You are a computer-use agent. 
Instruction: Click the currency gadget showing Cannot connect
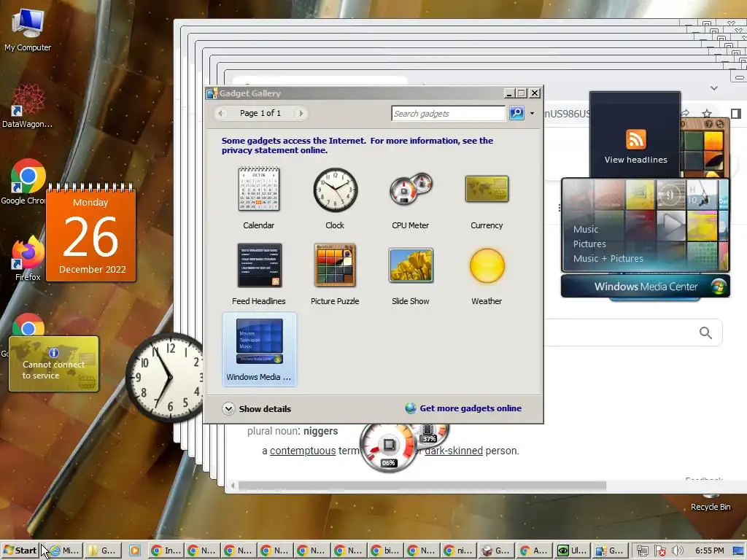tap(54, 365)
